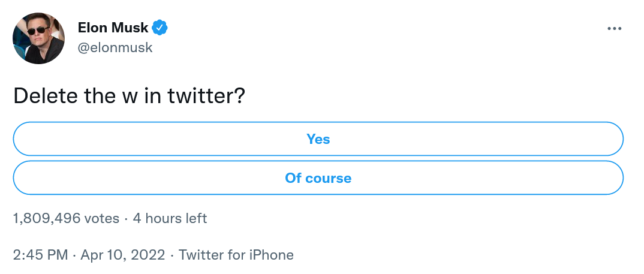Click the Apr 10, 2022 date
This screenshot has height=274, width=644.
click(122, 255)
